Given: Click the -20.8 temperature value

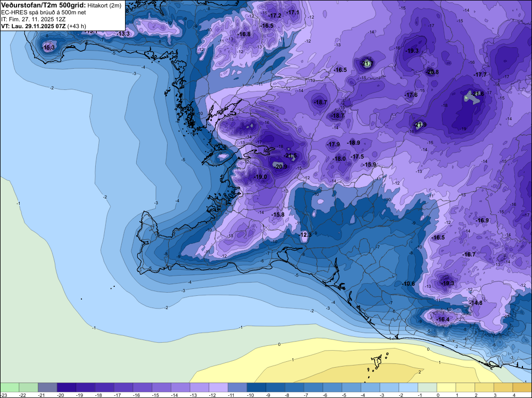Looking at the screenshot, I should click(x=432, y=72).
